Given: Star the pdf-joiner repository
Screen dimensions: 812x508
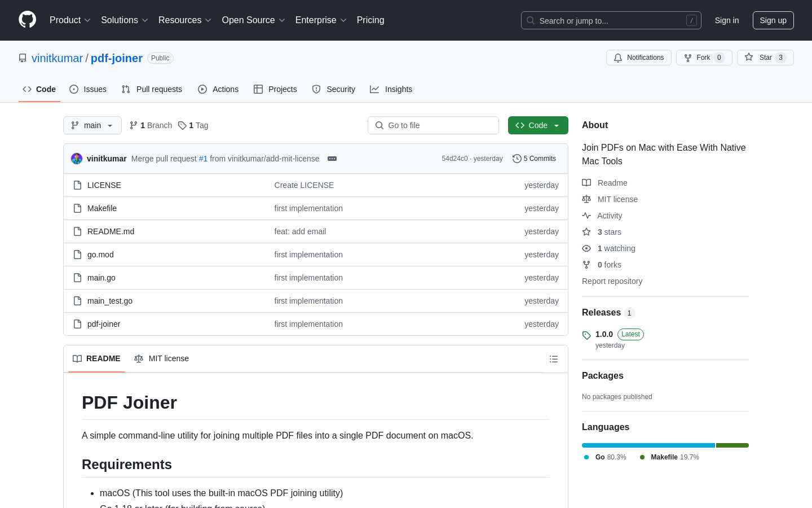Looking at the screenshot, I should [x=765, y=58].
